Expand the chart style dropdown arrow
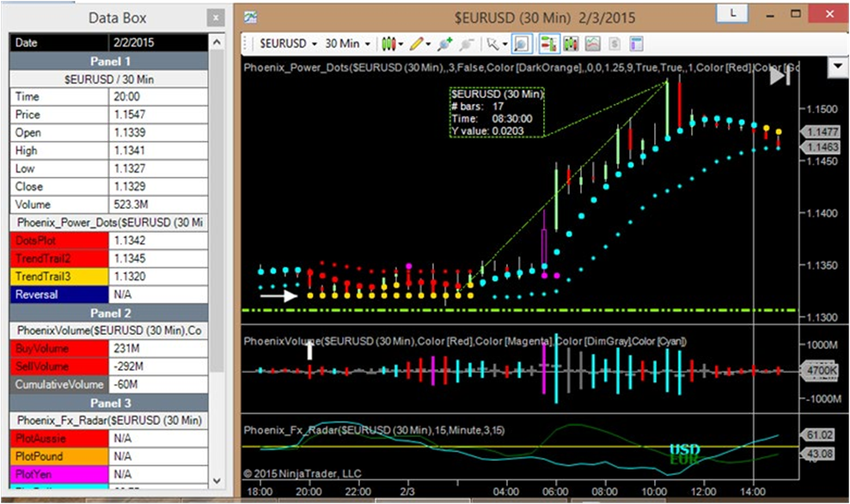Image resolution: width=850 pixels, height=504 pixels. [401, 45]
